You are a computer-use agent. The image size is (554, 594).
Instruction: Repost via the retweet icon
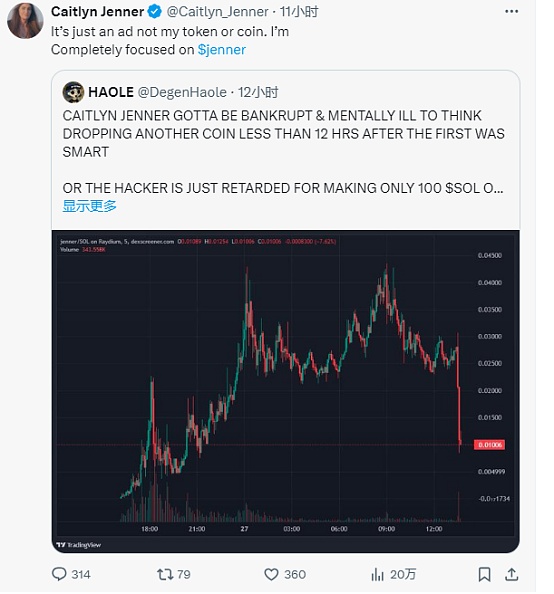coord(165,574)
